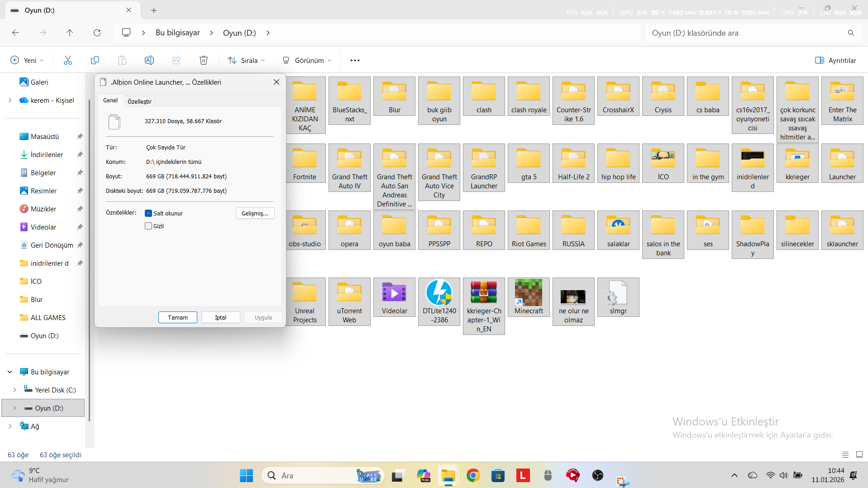Screen dimensions: 868x488
Task: Open the weather widget showing 9°C
Action: click(x=41, y=475)
